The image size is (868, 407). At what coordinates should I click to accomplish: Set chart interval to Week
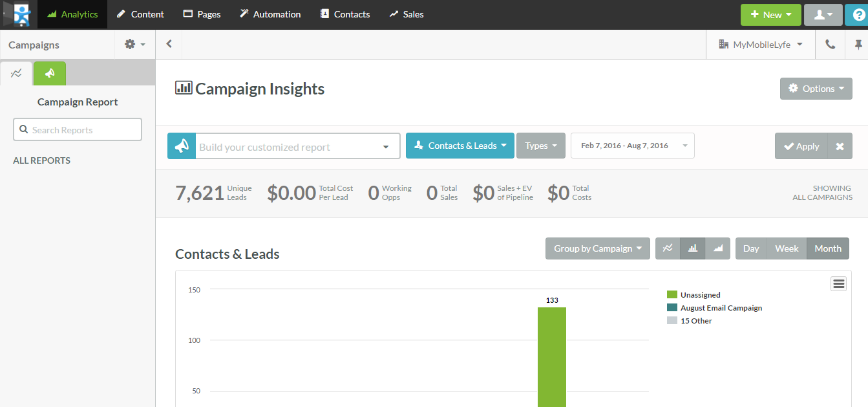click(787, 248)
